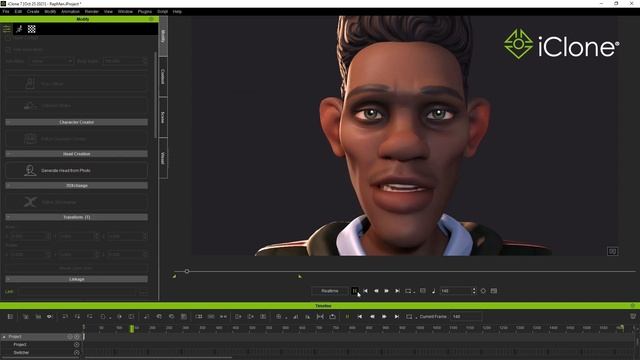Switch to the Scene side tab
The image size is (640, 360).
(x=163, y=118)
